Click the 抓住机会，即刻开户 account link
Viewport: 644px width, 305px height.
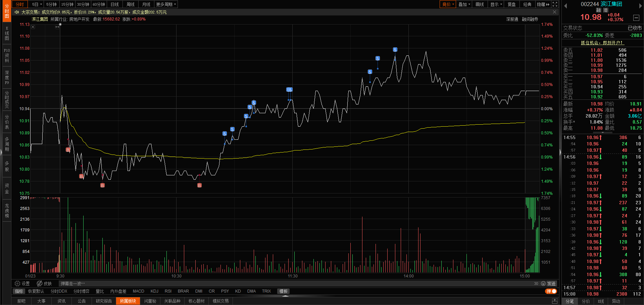coord(602,43)
